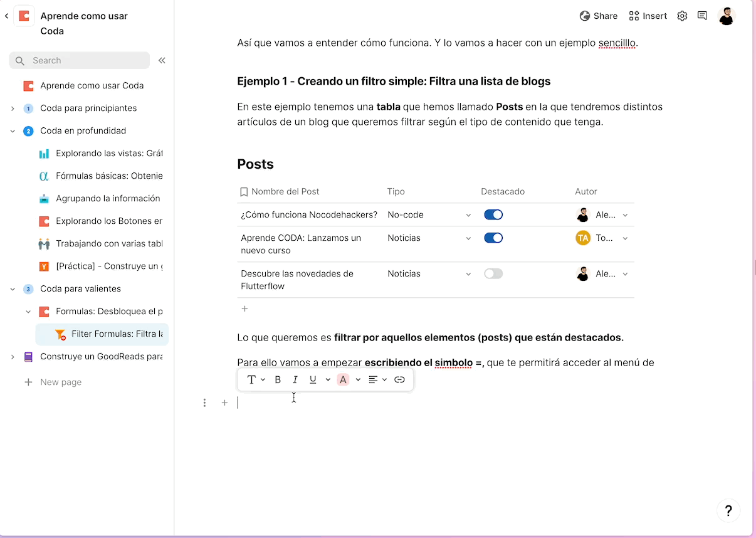756x538 pixels.
Task: Insert a link using toolbar icon
Action: [399, 379]
